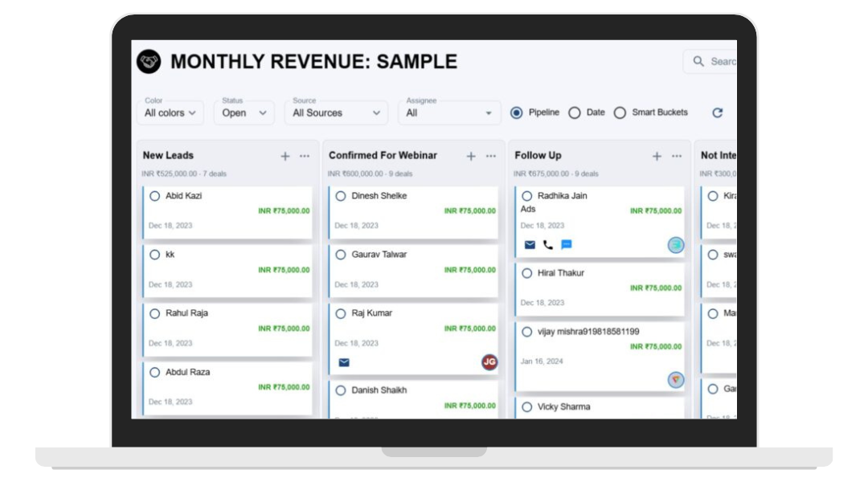Image resolution: width=868 pixels, height=482 pixels.
Task: Click phone icon on Radhika Jain card
Action: 548,245
